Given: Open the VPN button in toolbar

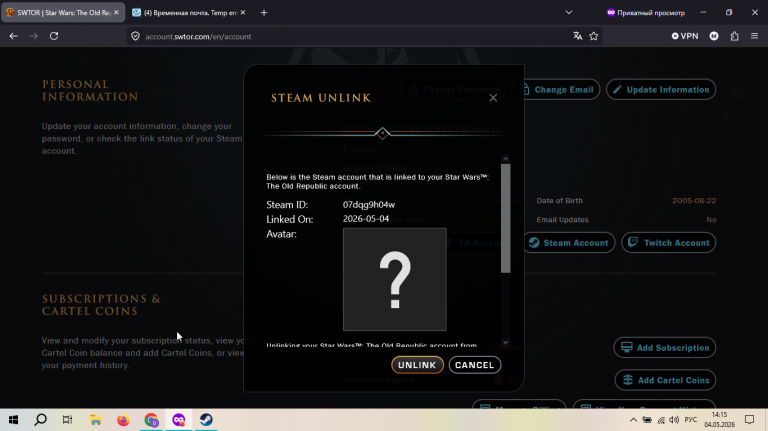Looking at the screenshot, I should click(685, 36).
